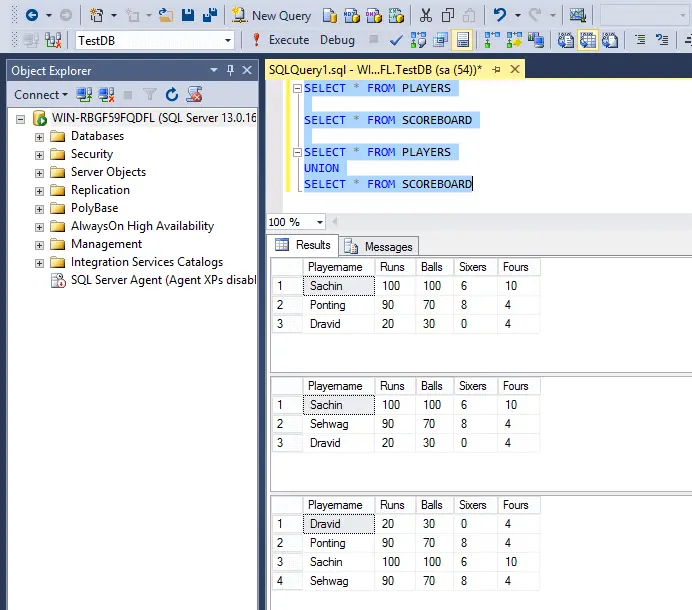
Task: Click Display Estimated Execution Plan icon
Action: click(418, 40)
